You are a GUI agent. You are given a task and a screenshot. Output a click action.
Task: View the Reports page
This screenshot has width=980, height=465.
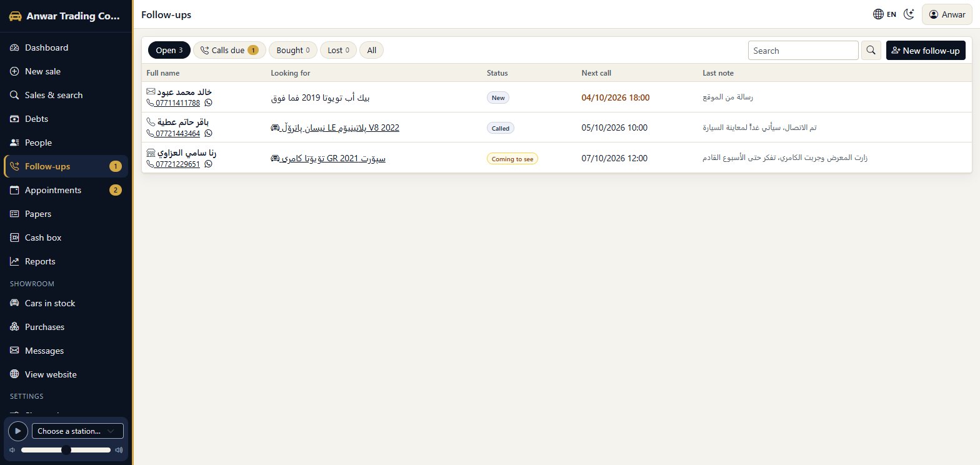tap(66, 261)
